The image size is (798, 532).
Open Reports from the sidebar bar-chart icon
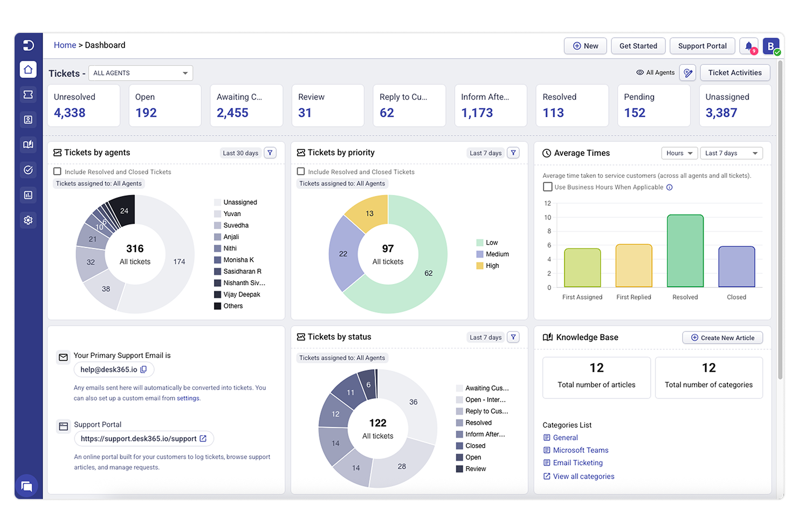point(28,195)
